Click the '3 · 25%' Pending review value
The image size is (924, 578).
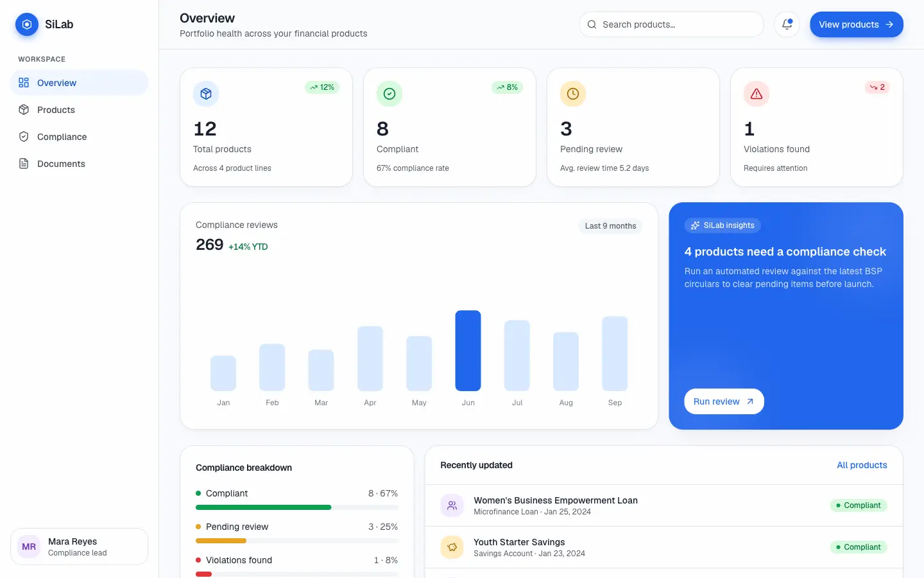(383, 527)
